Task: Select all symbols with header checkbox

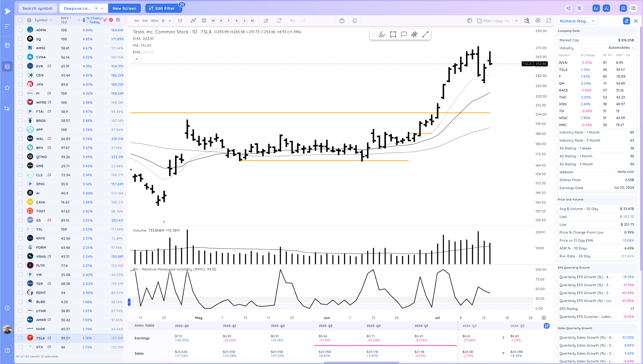Action: click(21, 20)
